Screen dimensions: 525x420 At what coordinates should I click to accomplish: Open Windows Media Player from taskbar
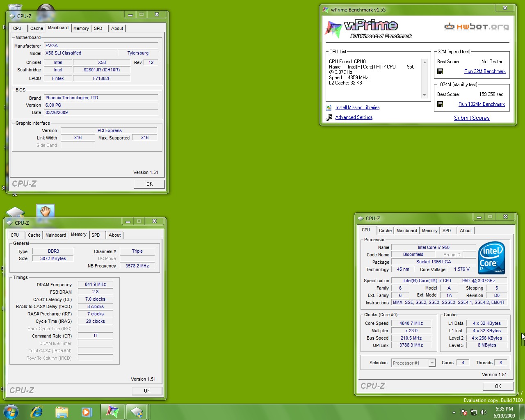87,412
